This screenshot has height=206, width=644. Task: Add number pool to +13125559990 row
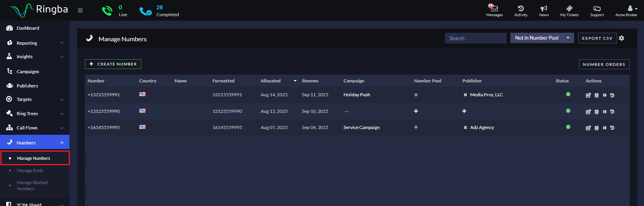click(416, 111)
